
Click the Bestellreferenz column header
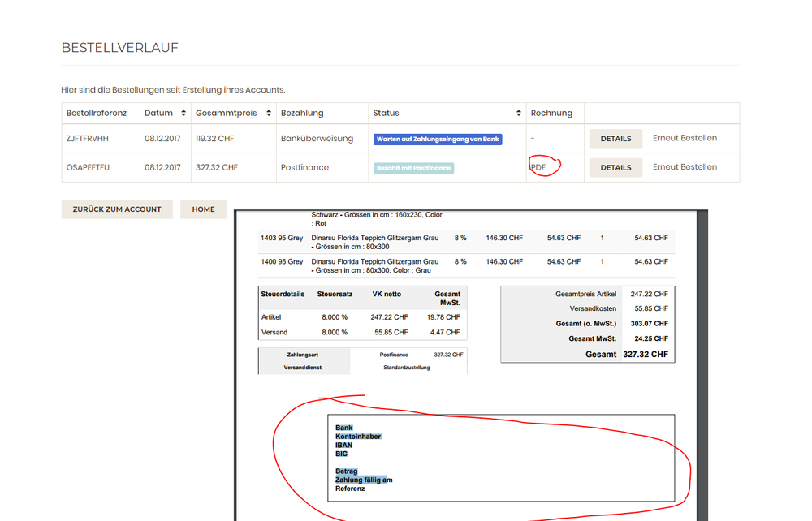pos(97,114)
